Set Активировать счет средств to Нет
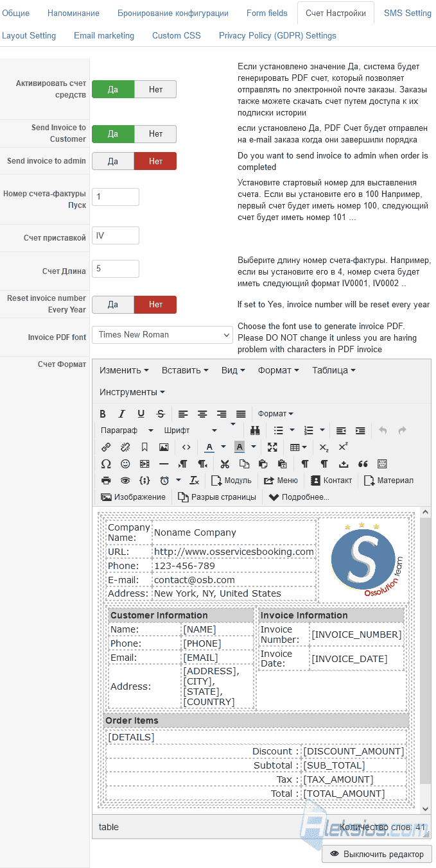Image resolution: width=436 pixels, height=868 pixels. click(155, 89)
